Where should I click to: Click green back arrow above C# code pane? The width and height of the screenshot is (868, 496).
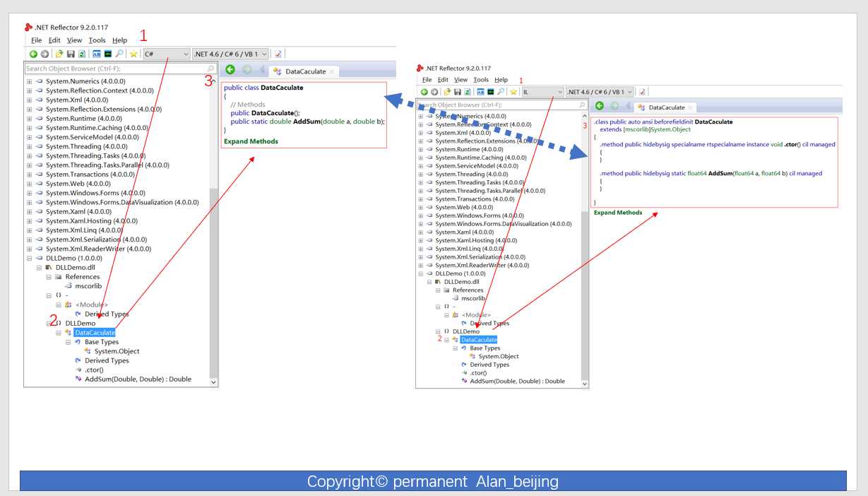230,69
